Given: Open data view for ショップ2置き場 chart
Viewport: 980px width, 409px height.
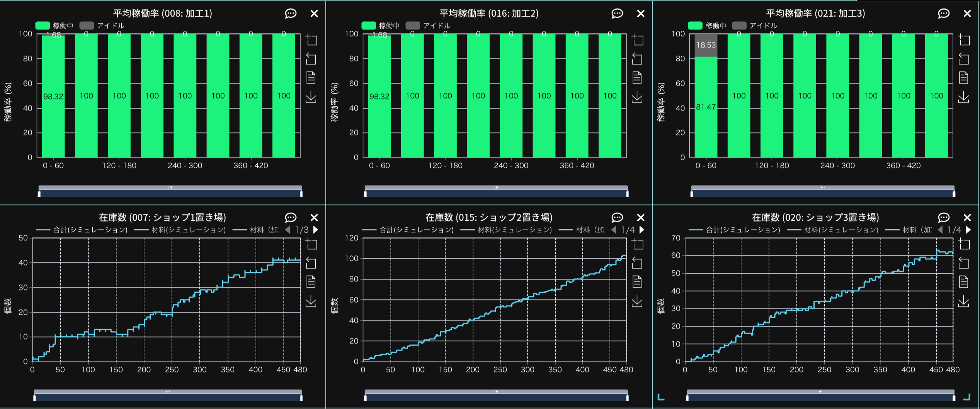Looking at the screenshot, I should [x=637, y=282].
